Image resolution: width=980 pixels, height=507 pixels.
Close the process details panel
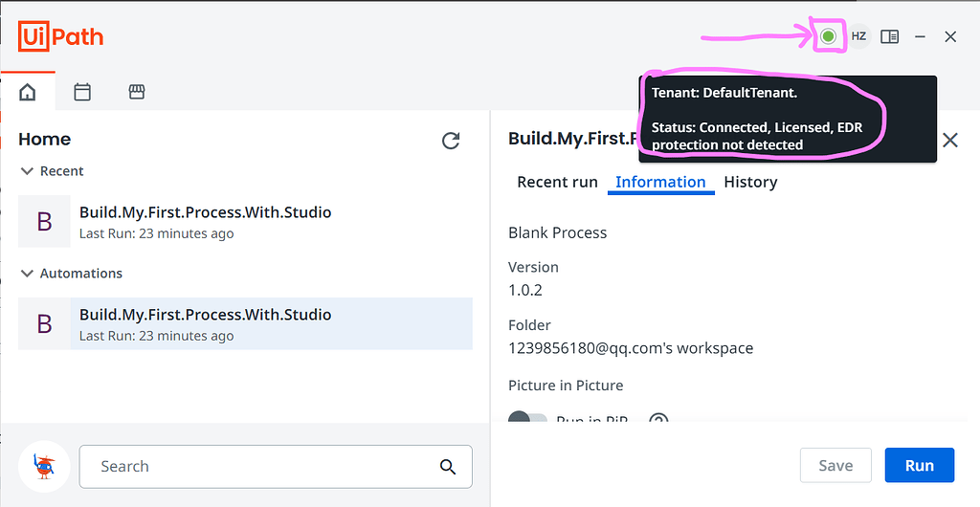pos(950,140)
